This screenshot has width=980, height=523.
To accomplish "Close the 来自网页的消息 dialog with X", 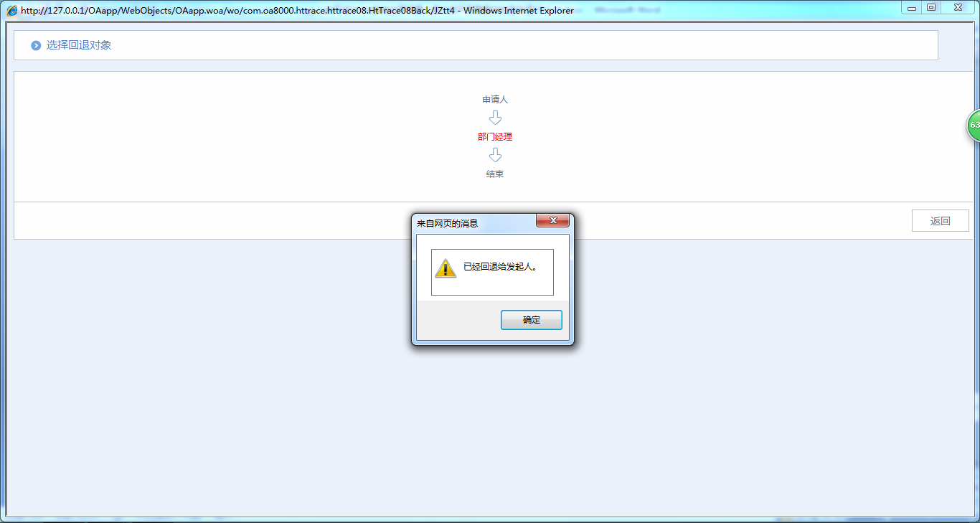I will [x=553, y=221].
